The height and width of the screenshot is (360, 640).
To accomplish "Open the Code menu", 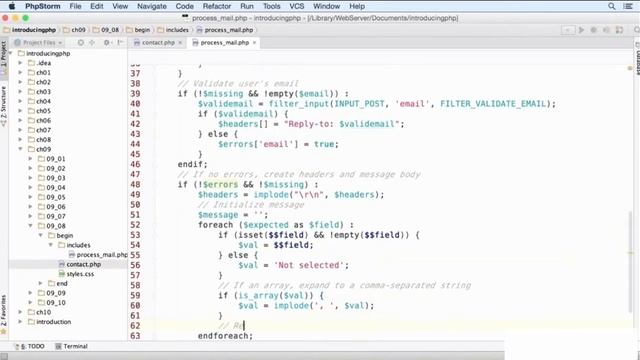I will [x=184, y=6].
